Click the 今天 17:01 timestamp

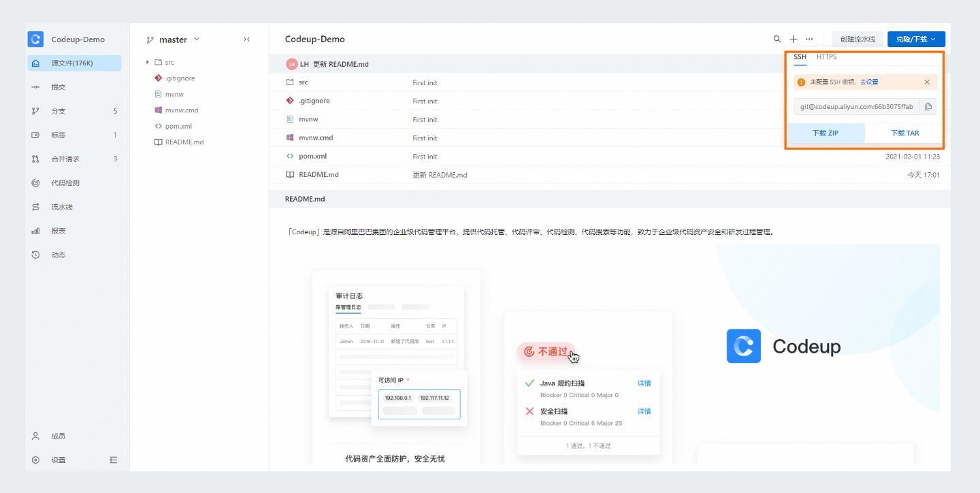924,175
